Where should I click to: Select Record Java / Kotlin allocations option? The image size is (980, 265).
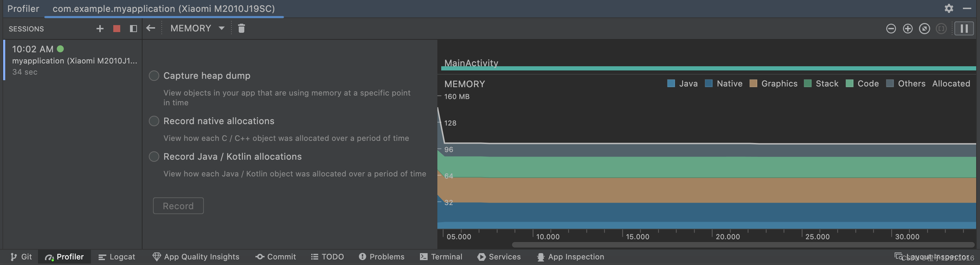pos(154,157)
